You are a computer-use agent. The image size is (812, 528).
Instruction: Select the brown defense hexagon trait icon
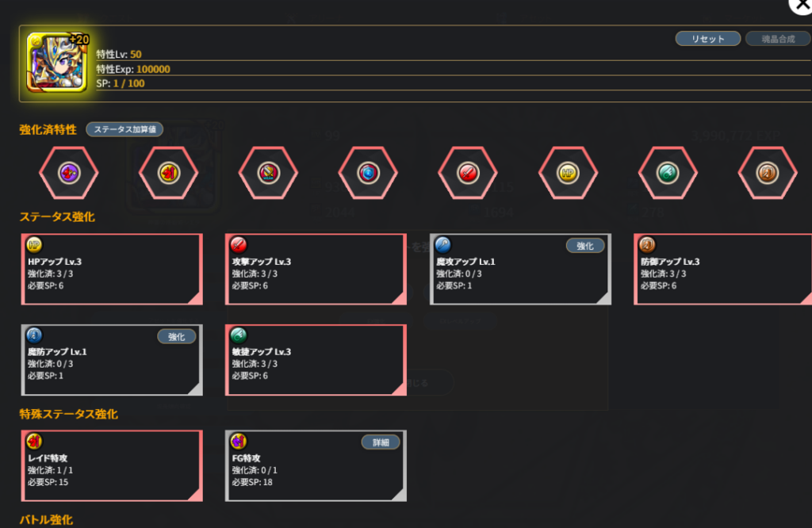(767, 173)
